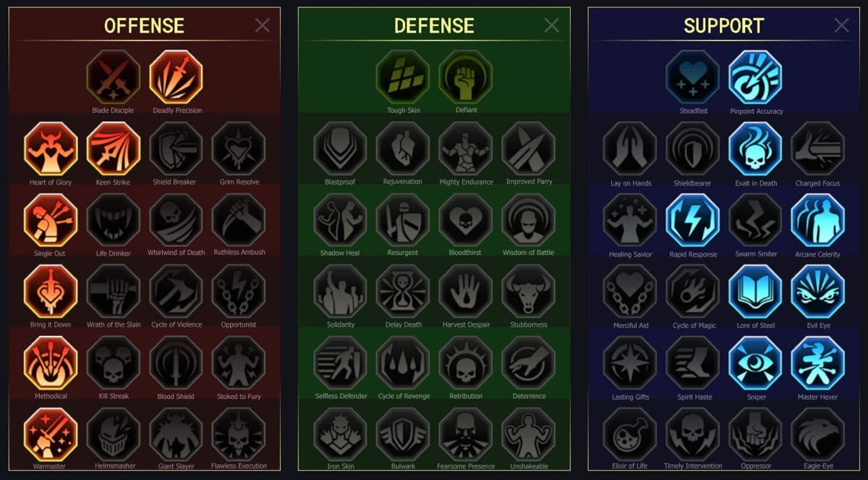Select the Sniper eye mastery
Screen dimensions: 868x480
tap(756, 363)
